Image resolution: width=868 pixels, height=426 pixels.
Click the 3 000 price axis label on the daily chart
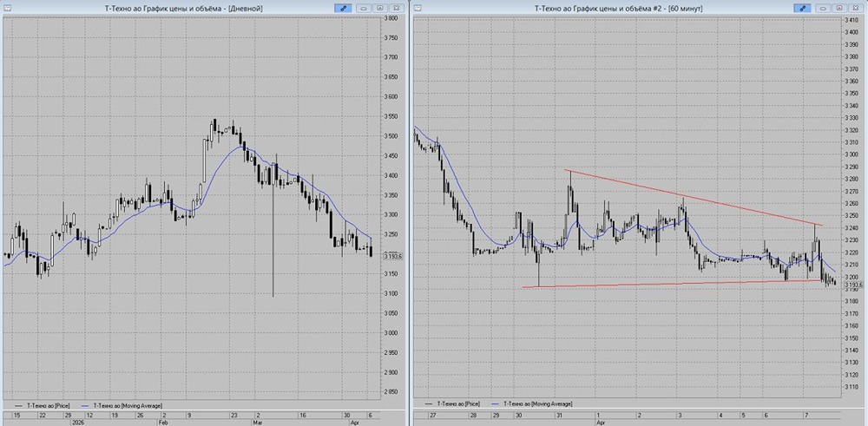391,332
